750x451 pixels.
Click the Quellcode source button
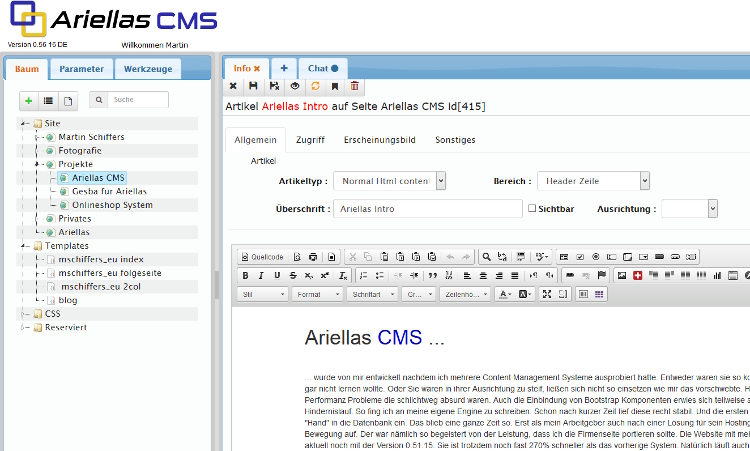pos(263,257)
